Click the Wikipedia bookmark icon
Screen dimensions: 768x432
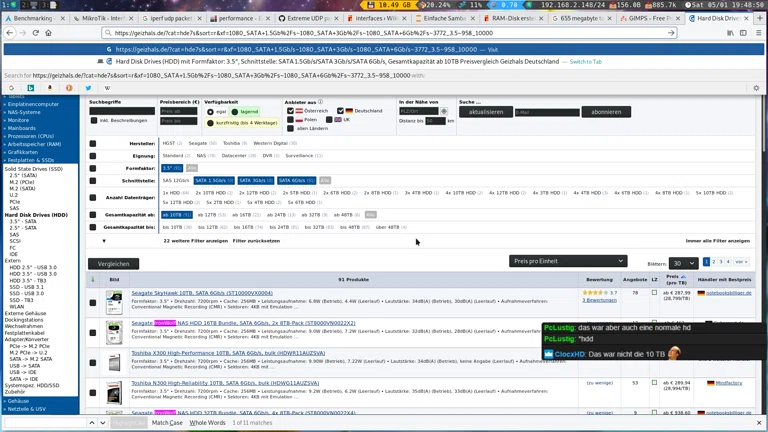107,88
